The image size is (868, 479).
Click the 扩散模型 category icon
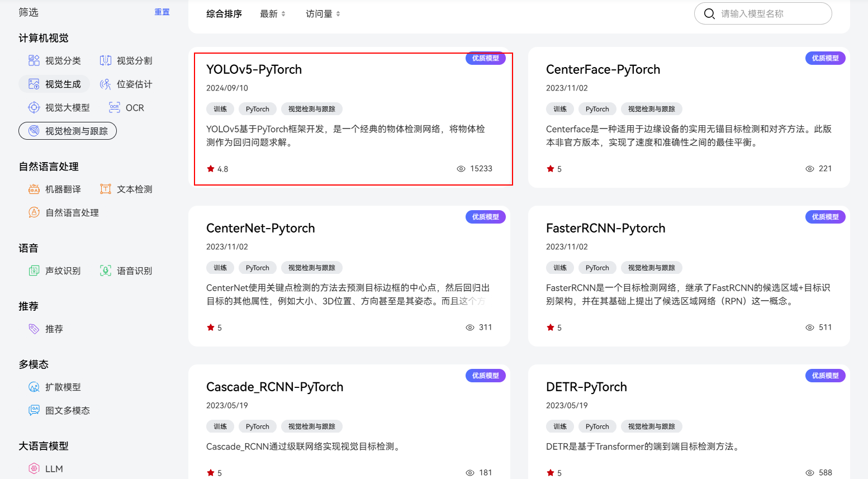tap(34, 387)
